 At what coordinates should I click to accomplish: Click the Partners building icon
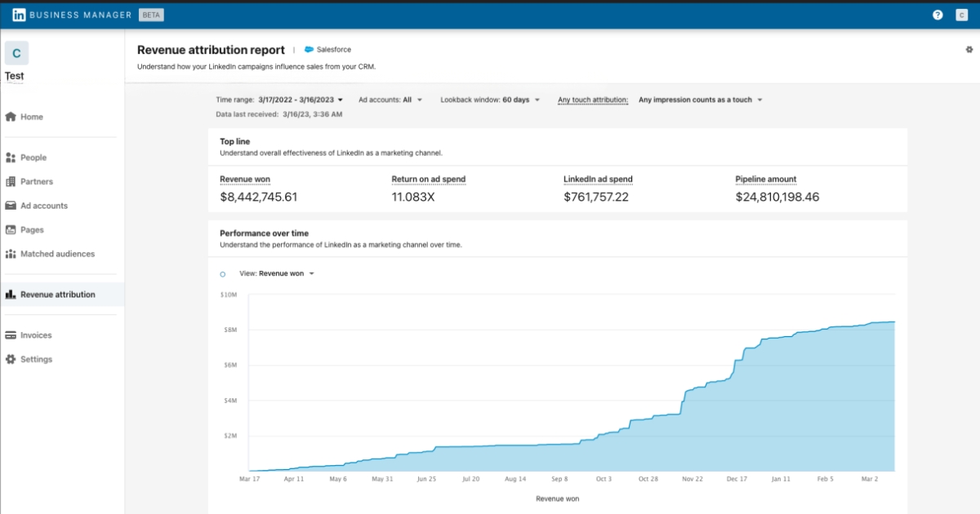tap(11, 182)
